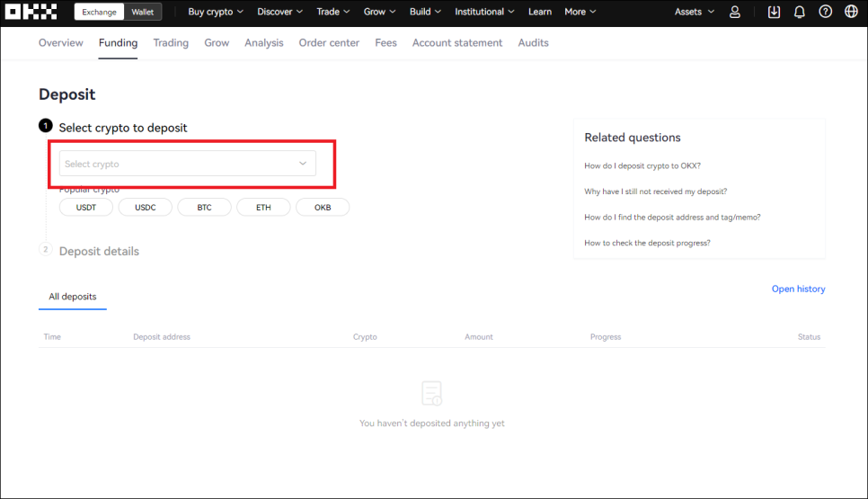Expand the Discover menu
Viewport: 868px width, 499px height.
(x=279, y=12)
